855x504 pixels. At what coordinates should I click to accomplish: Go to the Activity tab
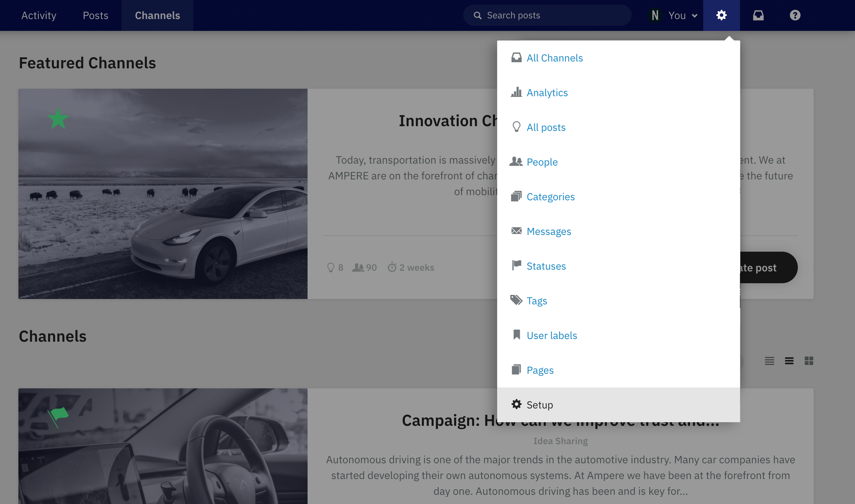coord(39,15)
